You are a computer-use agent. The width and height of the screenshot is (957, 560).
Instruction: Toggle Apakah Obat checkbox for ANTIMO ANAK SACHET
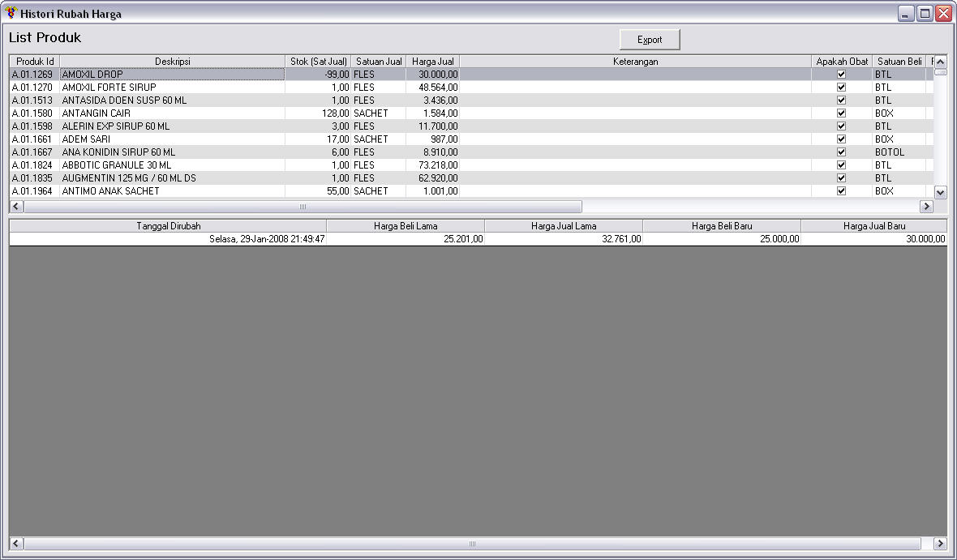click(x=841, y=191)
